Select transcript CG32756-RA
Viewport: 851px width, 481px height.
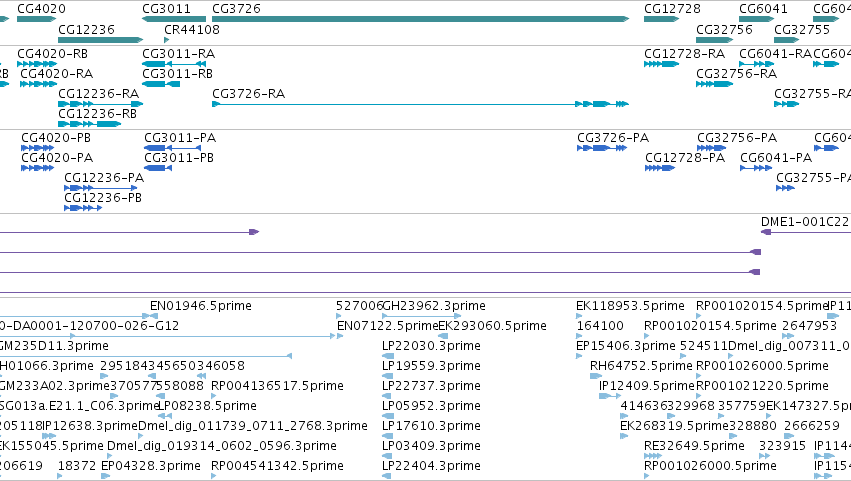point(715,84)
